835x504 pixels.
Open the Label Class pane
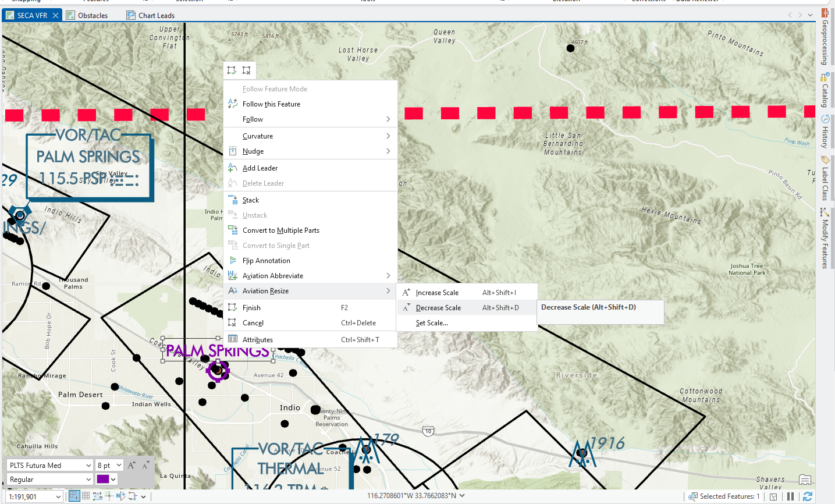[825, 178]
